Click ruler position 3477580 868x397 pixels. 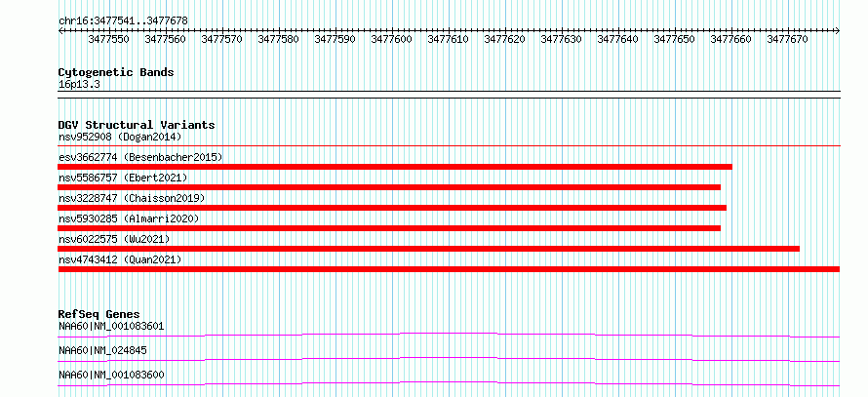pos(279,39)
